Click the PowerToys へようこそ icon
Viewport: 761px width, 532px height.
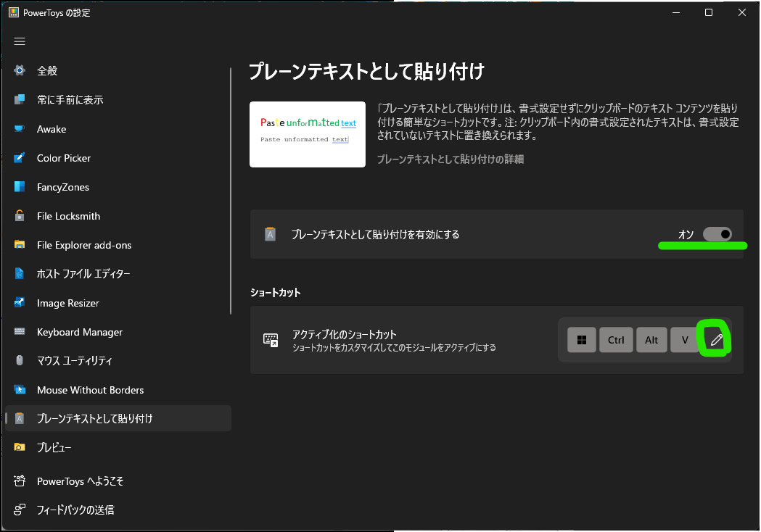pyautogui.click(x=20, y=481)
